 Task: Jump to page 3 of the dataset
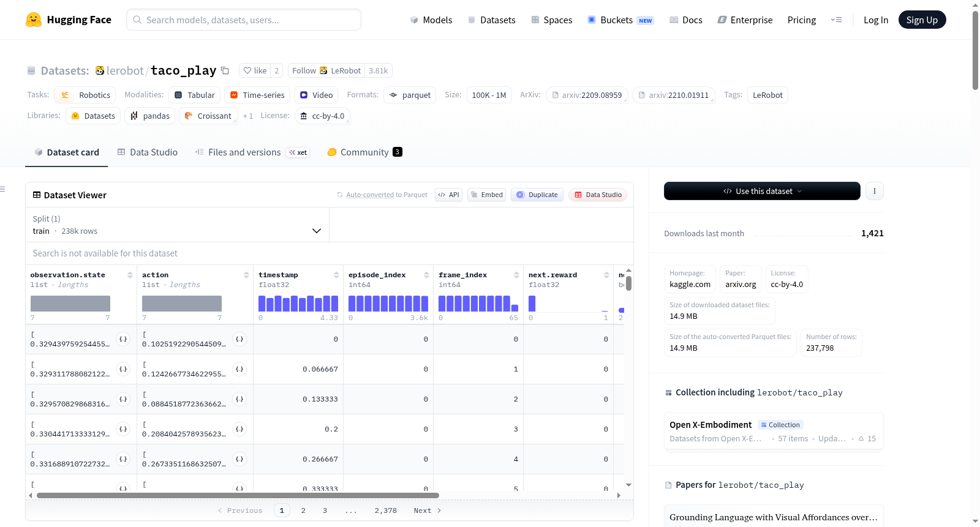tap(325, 510)
